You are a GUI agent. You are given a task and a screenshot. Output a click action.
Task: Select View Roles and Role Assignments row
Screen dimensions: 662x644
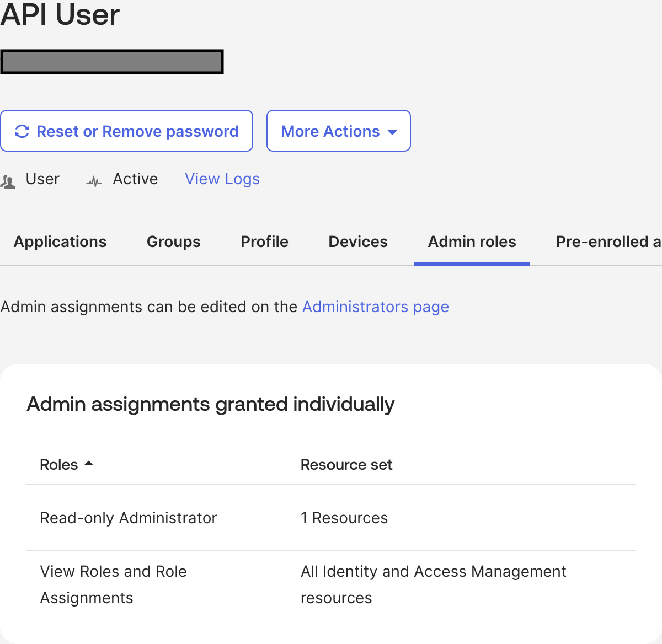pyautogui.click(x=113, y=584)
